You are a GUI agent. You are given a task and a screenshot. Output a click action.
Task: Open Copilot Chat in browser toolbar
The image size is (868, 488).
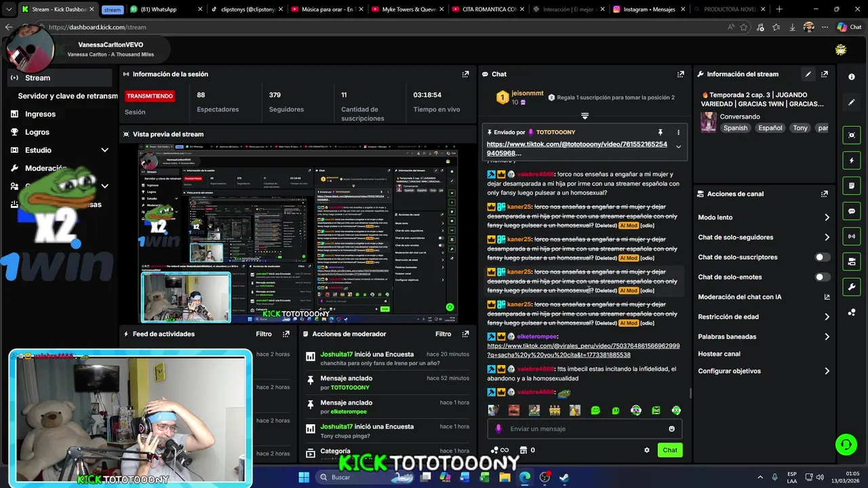click(850, 27)
